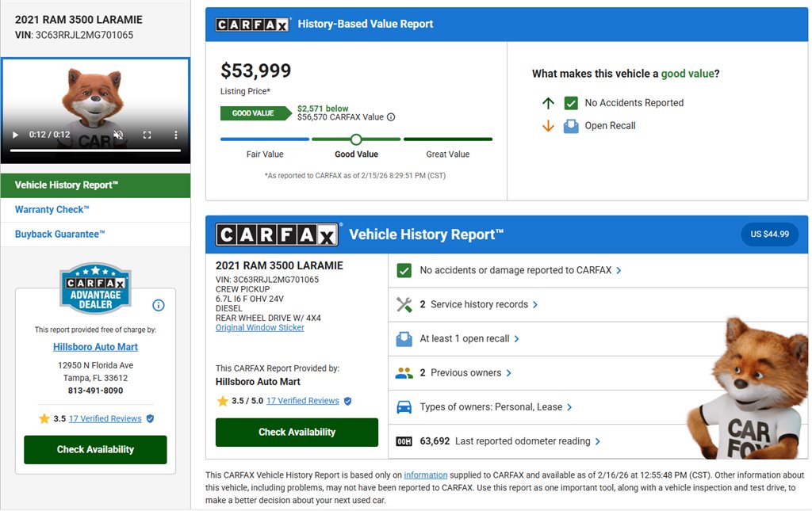Viewport: 812px width, 511px height.
Task: Click the previous owners people icon
Action: [404, 373]
